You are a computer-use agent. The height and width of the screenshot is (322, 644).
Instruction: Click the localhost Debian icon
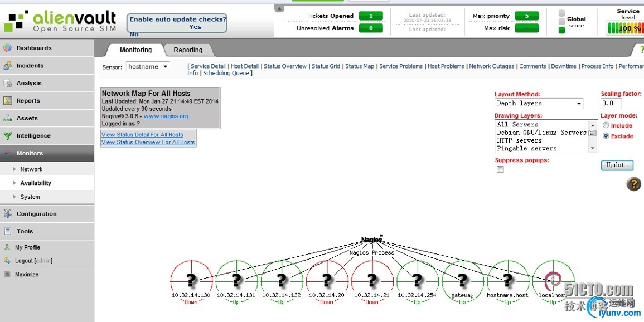[x=553, y=280]
